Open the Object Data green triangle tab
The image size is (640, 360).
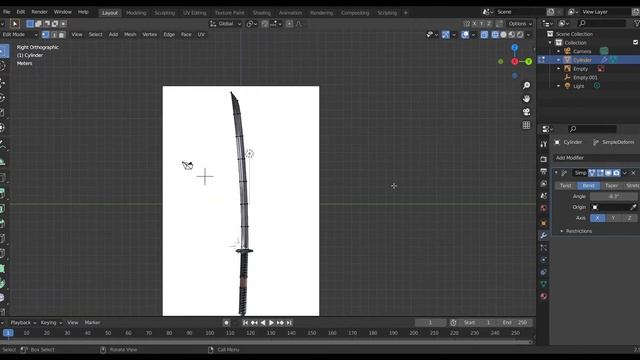(543, 284)
